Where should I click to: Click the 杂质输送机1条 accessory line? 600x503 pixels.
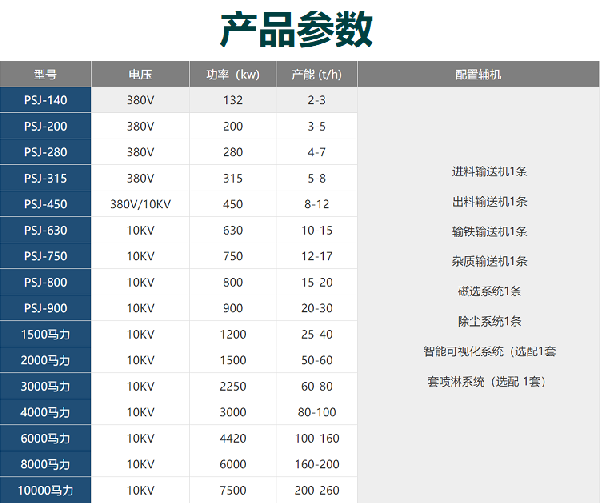(489, 261)
